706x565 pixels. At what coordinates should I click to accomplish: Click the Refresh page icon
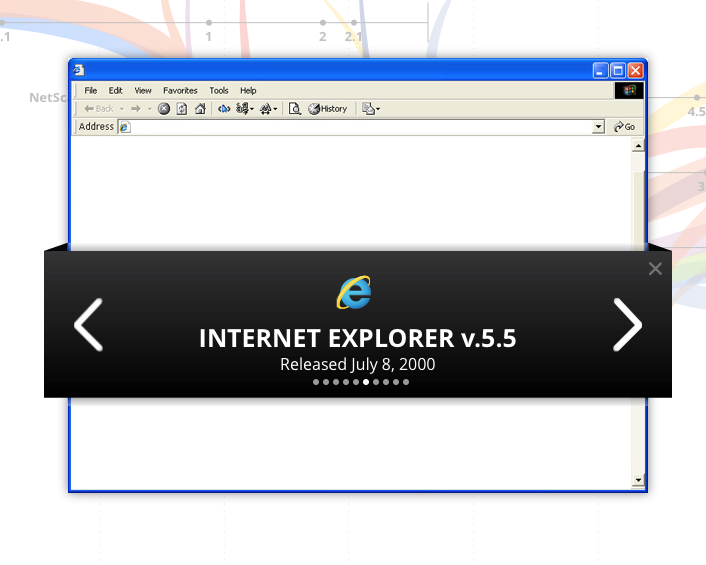(182, 109)
